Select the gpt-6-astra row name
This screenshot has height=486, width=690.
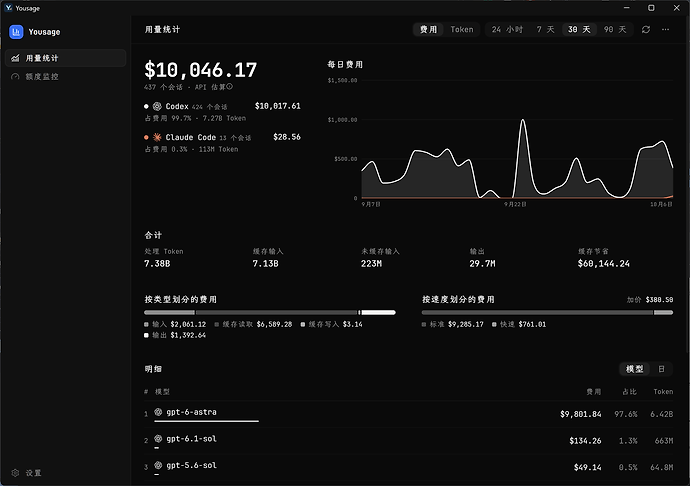(191, 412)
